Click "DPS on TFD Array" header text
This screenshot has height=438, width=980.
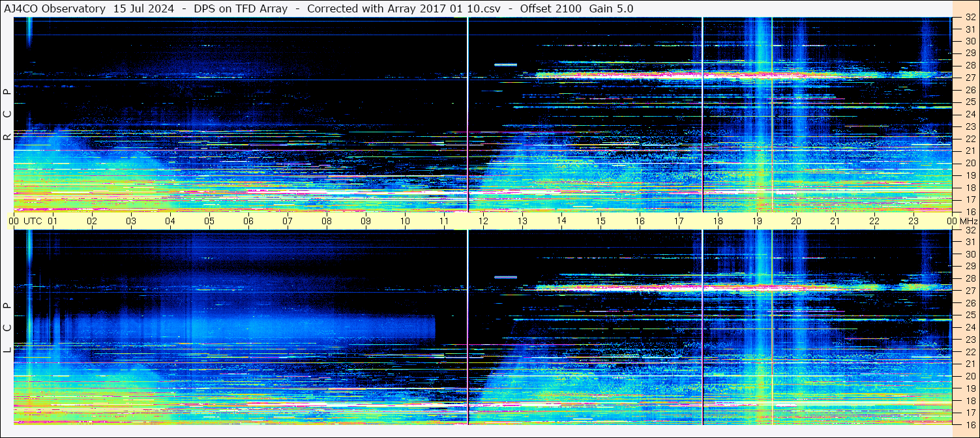(x=241, y=9)
